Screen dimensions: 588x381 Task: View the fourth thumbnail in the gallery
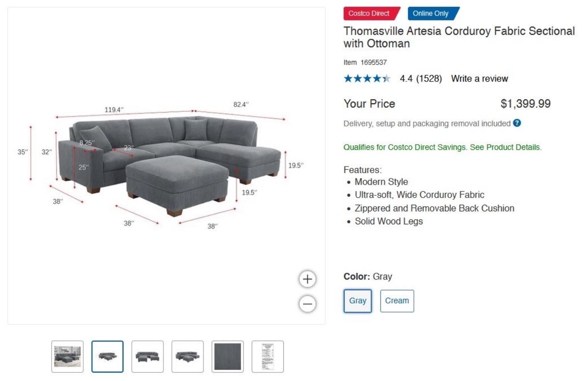click(x=188, y=357)
